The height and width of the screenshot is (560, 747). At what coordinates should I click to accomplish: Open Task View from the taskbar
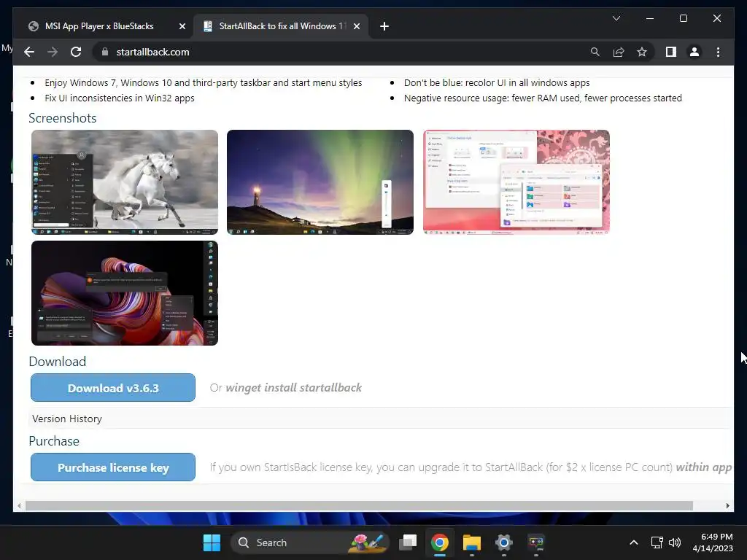point(408,542)
